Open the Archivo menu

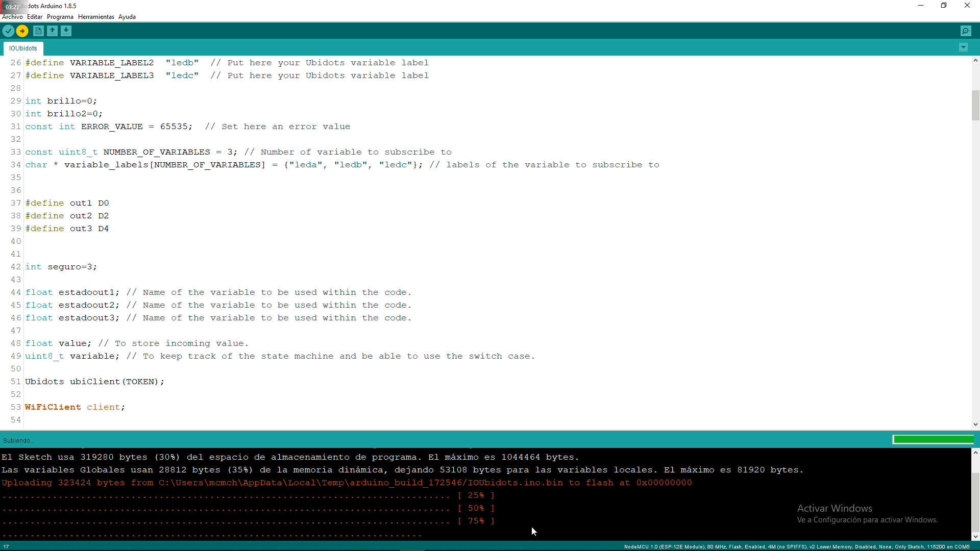tap(12, 17)
